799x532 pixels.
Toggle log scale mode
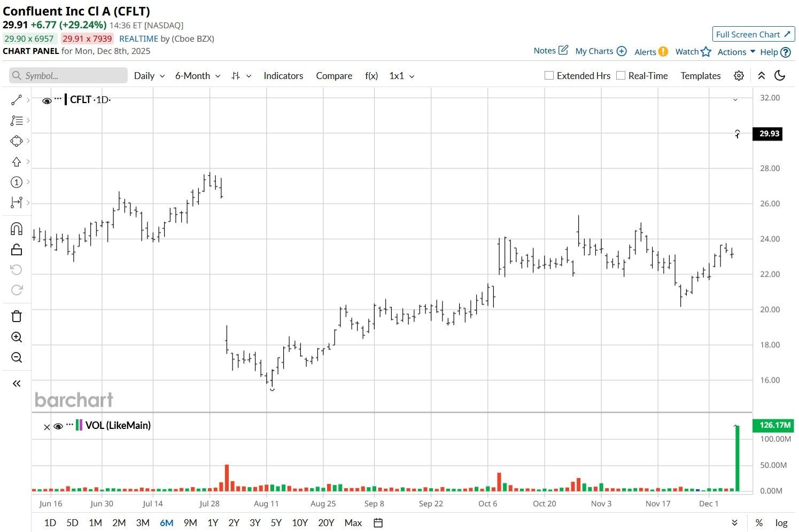781,523
